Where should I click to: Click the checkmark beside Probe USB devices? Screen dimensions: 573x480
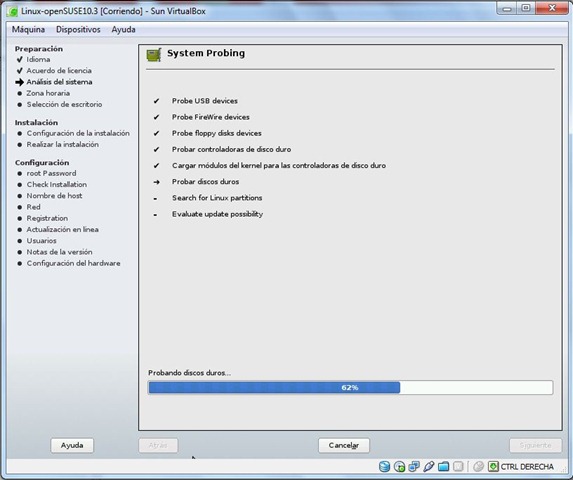[x=156, y=101]
